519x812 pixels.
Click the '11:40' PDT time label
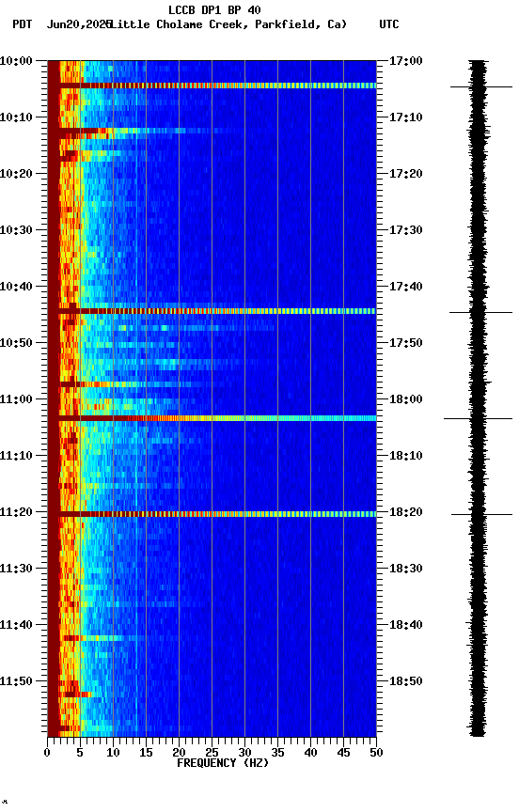pyautogui.click(x=16, y=625)
